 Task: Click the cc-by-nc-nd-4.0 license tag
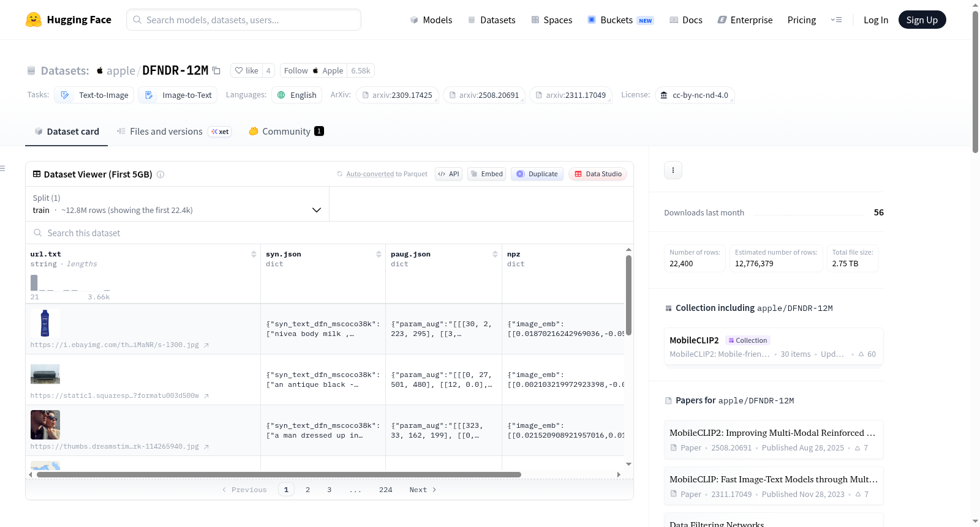coord(695,95)
